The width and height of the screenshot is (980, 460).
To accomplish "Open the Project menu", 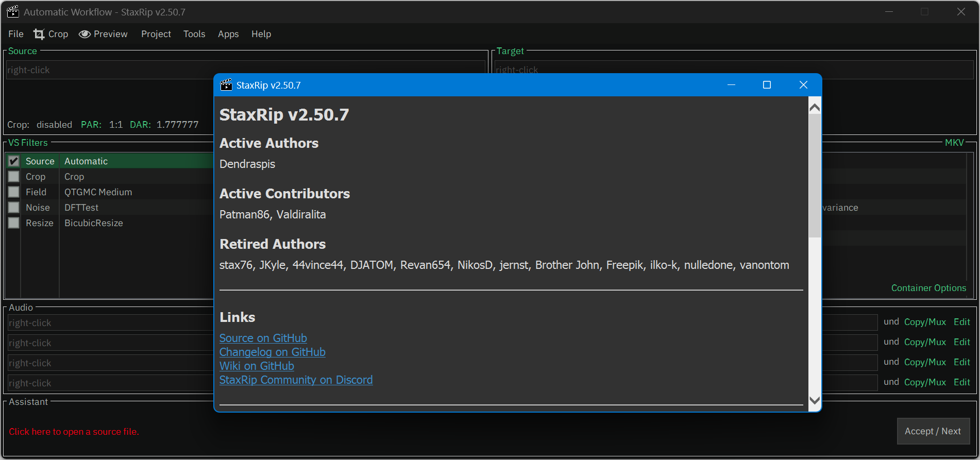I will coord(156,34).
